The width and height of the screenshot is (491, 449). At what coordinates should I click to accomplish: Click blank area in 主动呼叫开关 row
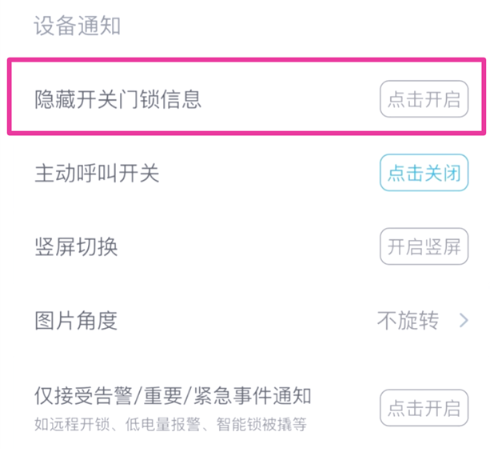[269, 173]
